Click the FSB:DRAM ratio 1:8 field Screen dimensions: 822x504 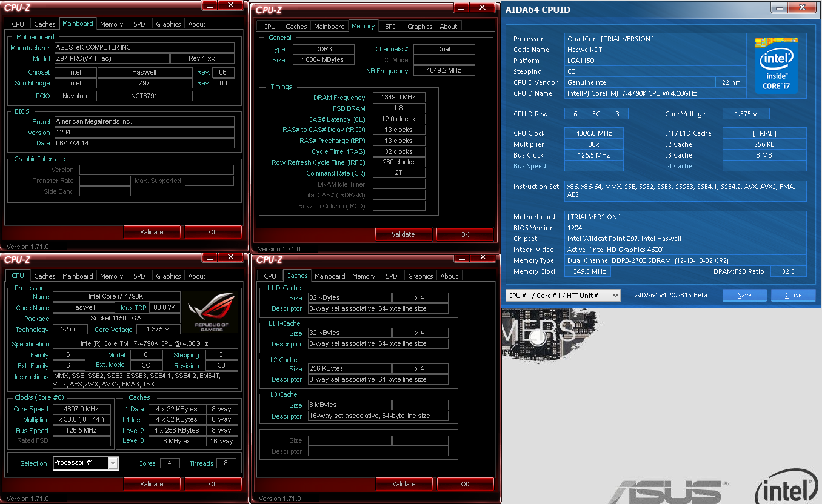399,108
